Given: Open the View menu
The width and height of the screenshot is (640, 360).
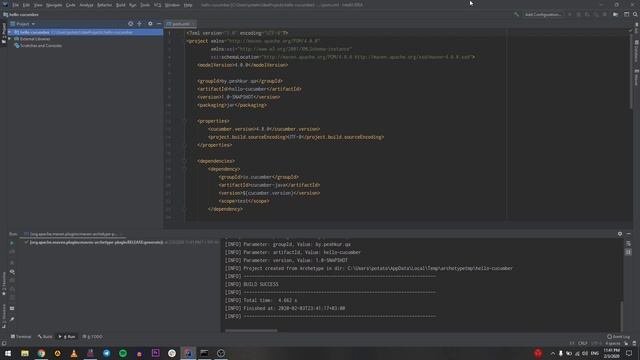Looking at the screenshot, I should tap(38, 5).
